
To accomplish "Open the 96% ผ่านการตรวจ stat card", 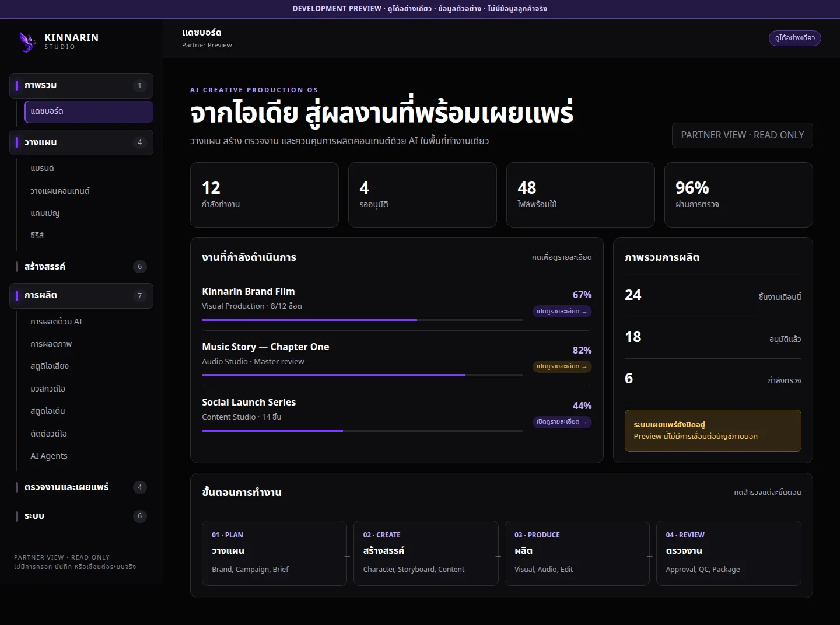I will [x=738, y=195].
